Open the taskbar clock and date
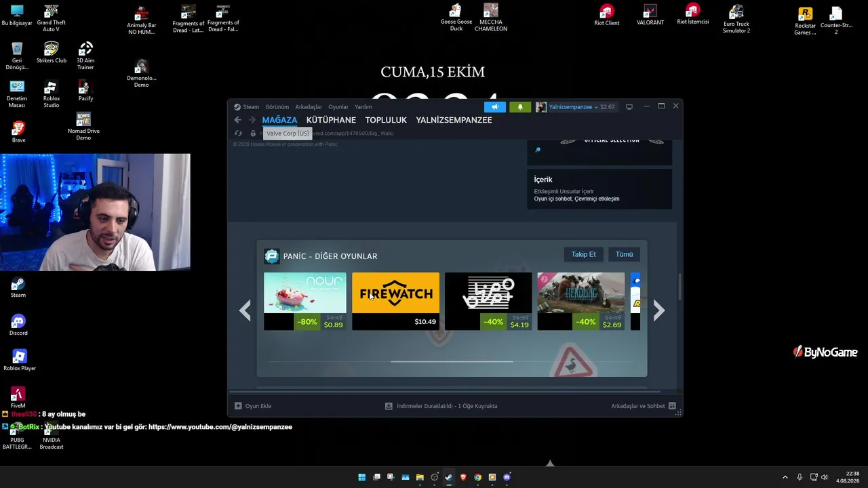This screenshot has width=868, height=488. click(848, 477)
